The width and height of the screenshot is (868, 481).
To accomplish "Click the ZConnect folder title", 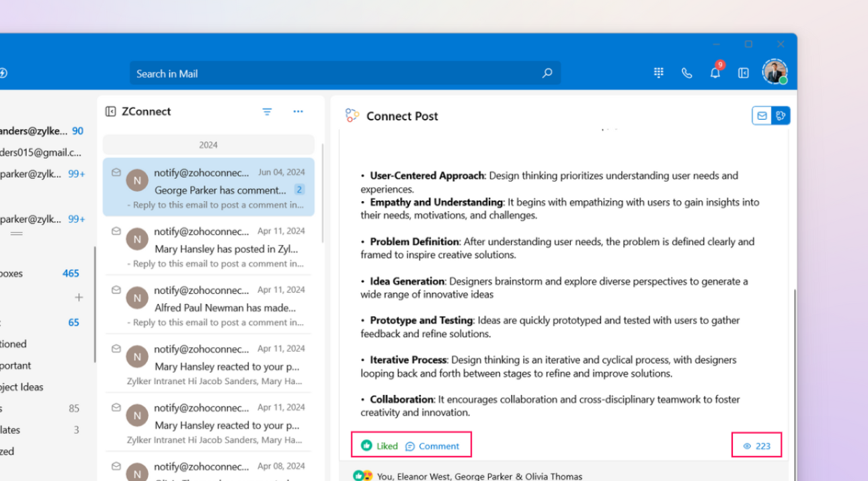I will [146, 112].
